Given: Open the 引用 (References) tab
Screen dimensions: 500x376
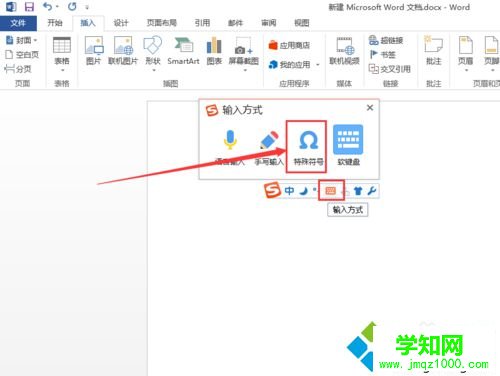Looking at the screenshot, I should pos(202,23).
